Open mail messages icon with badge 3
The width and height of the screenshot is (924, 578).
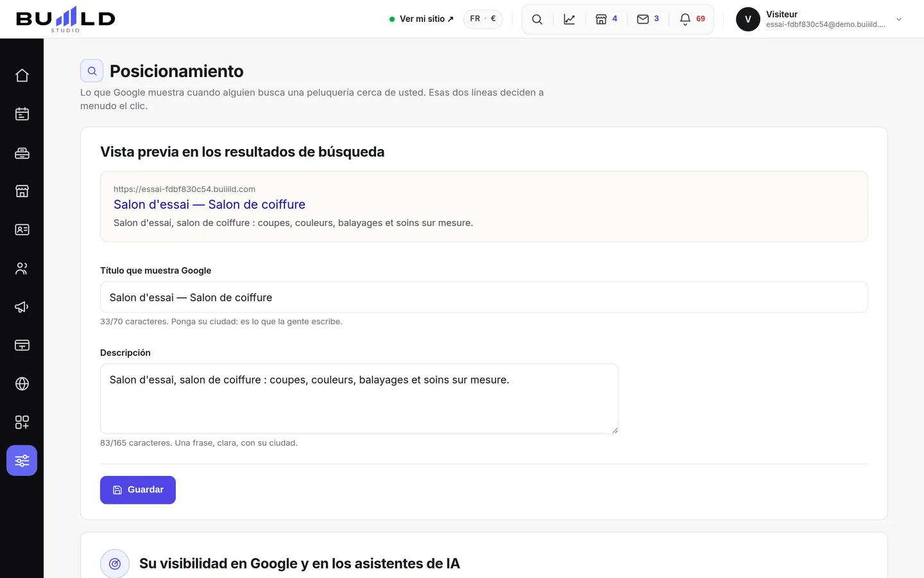coord(648,19)
